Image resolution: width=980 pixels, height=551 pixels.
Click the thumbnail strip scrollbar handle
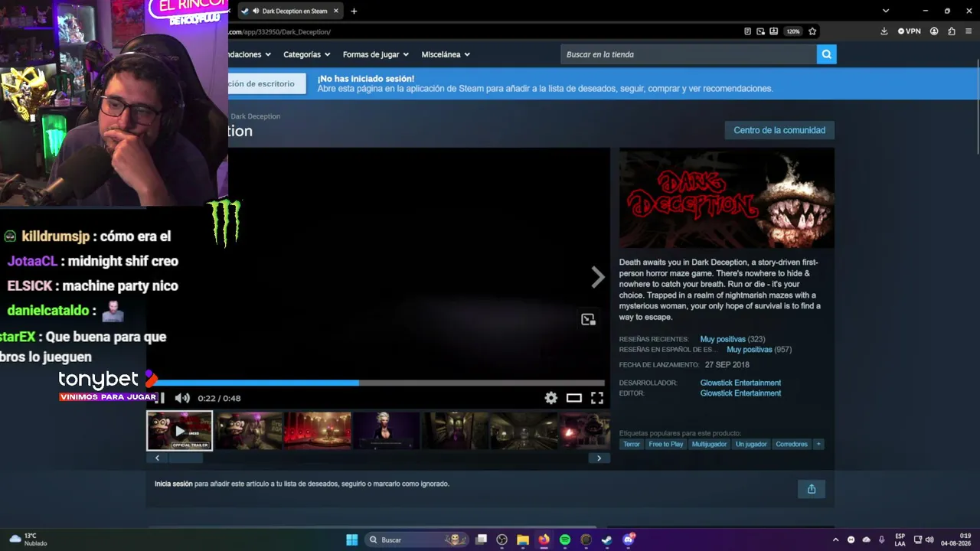[185, 458]
